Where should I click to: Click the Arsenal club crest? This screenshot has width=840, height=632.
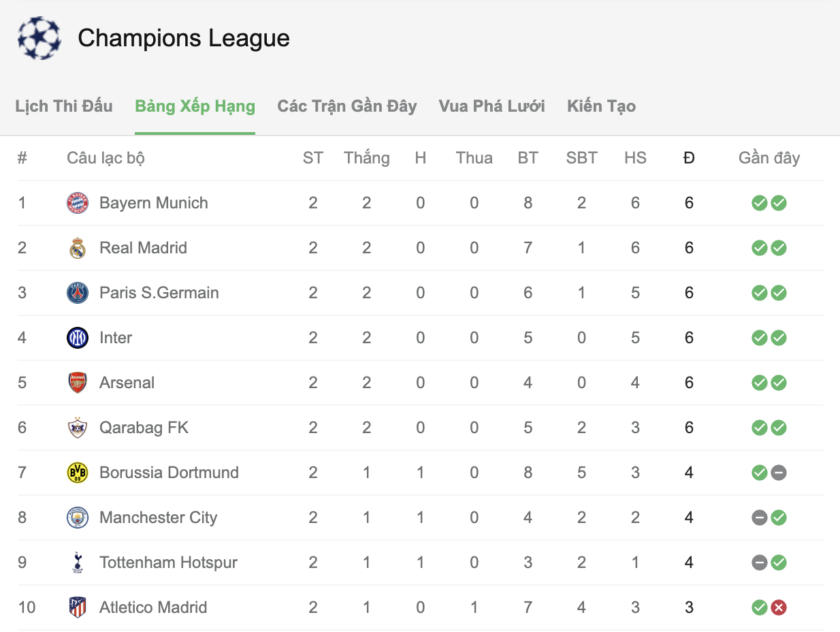pos(78,383)
